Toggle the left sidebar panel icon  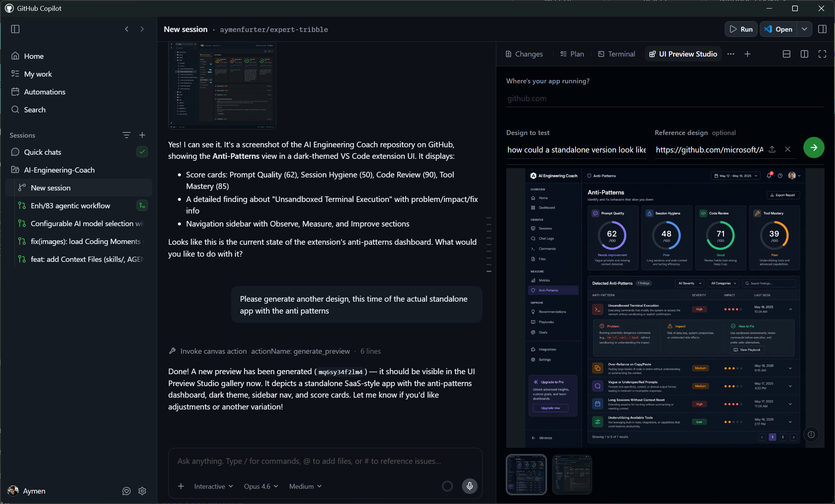tap(15, 29)
